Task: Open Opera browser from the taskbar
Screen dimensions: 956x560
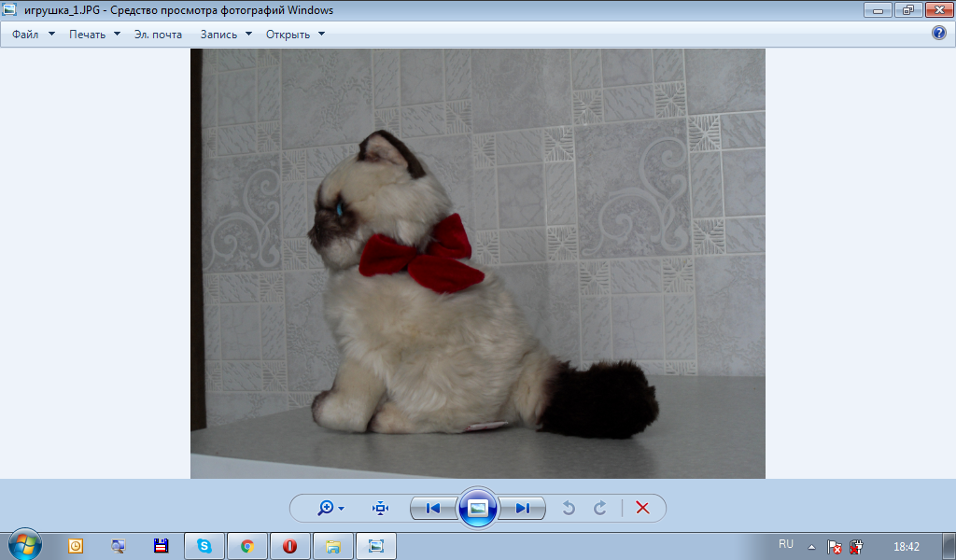Action: point(289,546)
